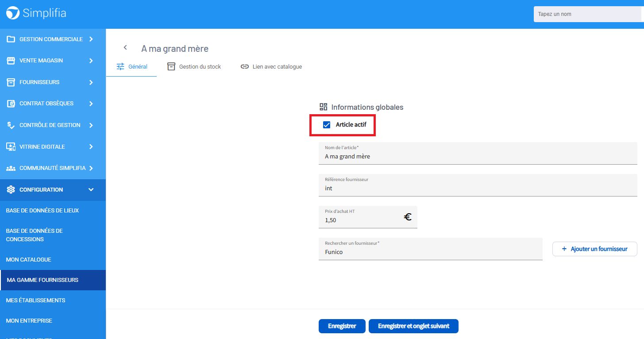Viewport: 644px width, 339px height.
Task: Click the Vitrine Digitale screen icon
Action: [11, 146]
